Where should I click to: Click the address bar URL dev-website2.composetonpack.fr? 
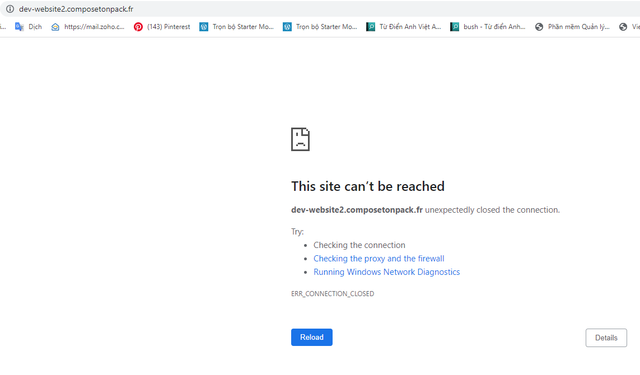click(76, 9)
